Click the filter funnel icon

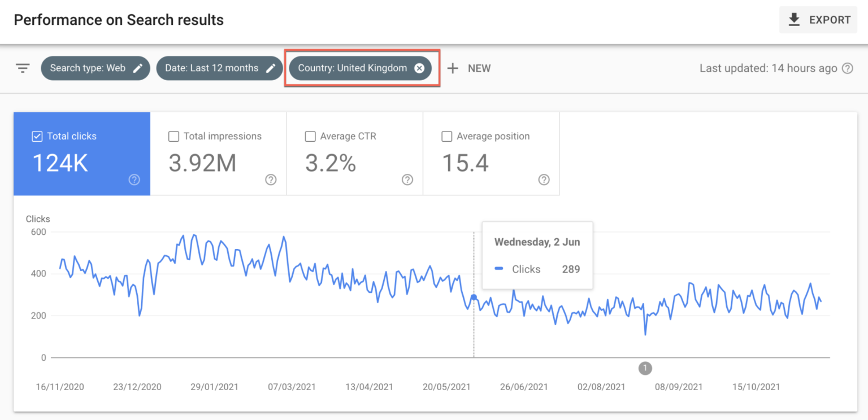tap(23, 68)
